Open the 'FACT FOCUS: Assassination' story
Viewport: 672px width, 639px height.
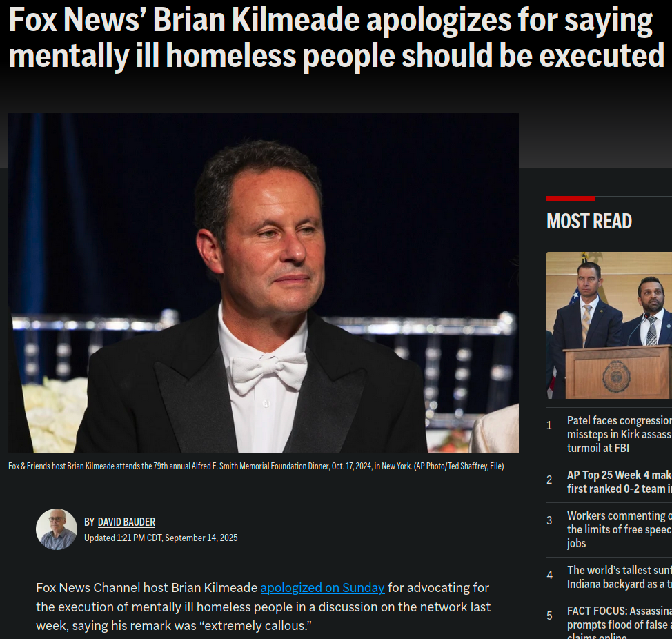click(x=620, y=622)
